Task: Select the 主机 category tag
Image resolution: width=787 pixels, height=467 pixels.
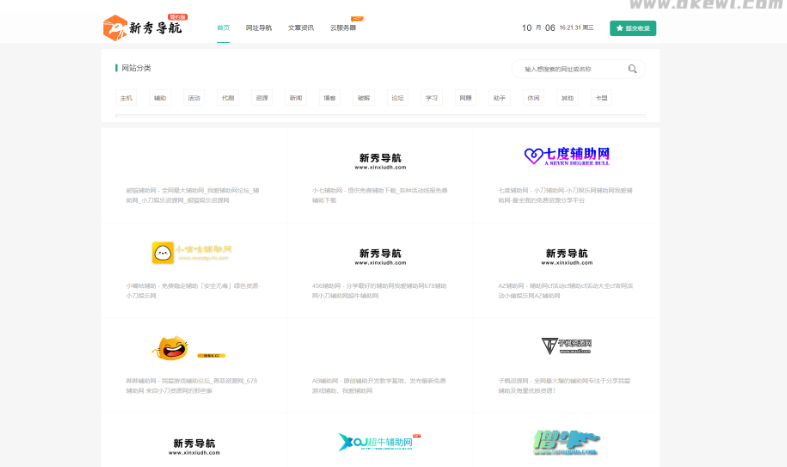Action: (126, 98)
